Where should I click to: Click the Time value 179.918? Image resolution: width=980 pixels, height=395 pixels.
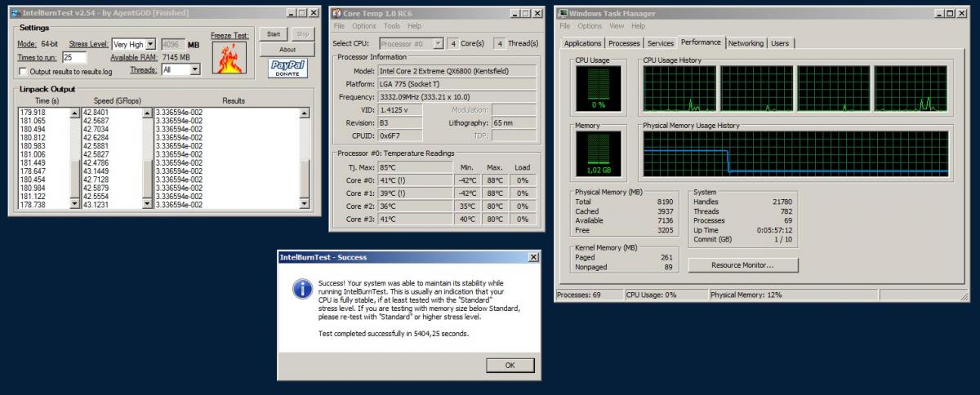[33, 112]
